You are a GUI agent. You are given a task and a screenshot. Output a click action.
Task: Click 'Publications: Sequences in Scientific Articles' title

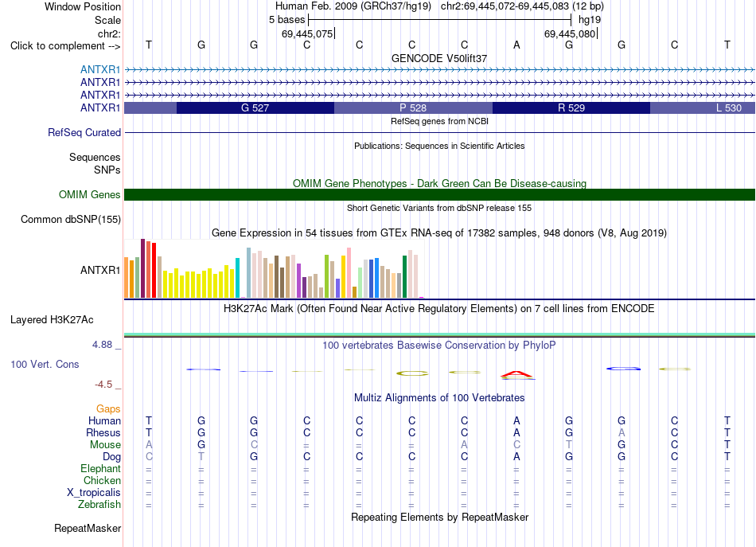tap(439, 146)
